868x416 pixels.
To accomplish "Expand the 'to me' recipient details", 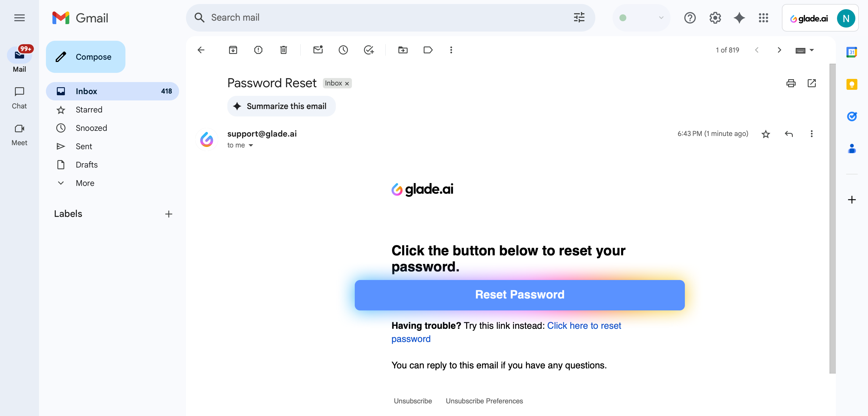I will (251, 145).
